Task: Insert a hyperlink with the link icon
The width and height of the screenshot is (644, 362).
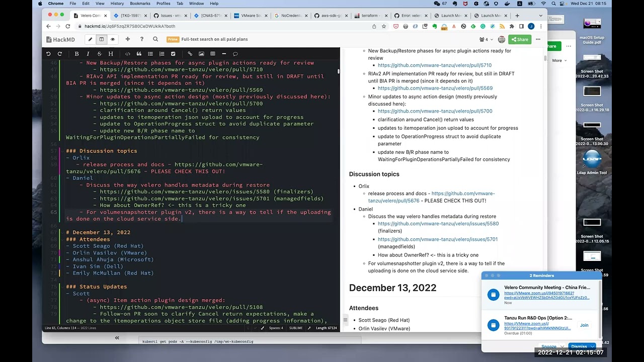Action: [x=190, y=54]
